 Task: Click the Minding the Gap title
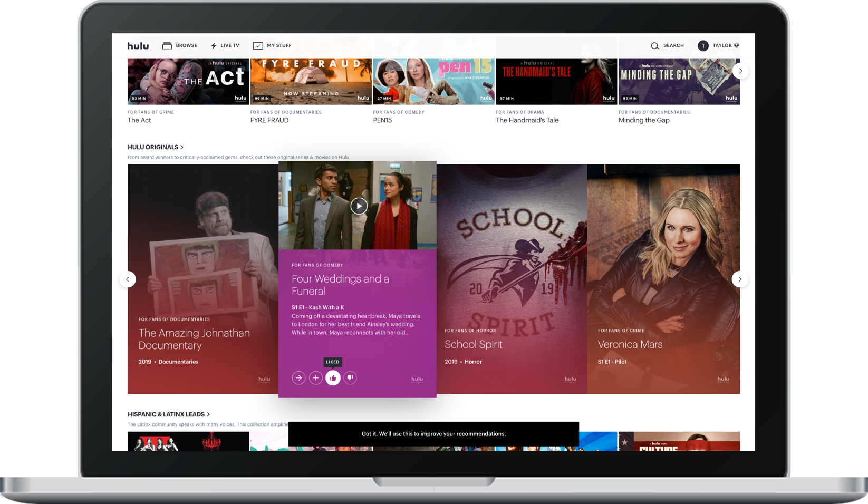click(x=644, y=120)
